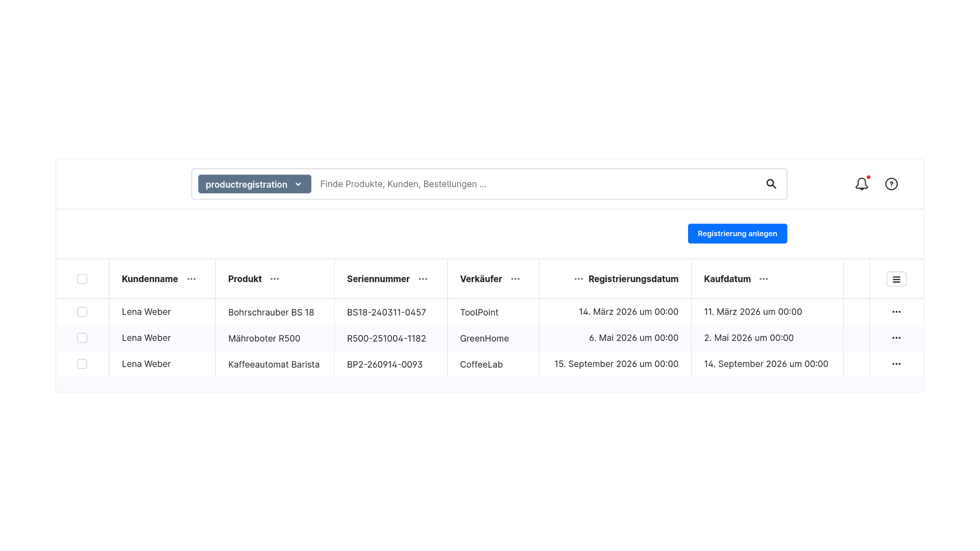Open row actions for Mähroboter R500

click(x=896, y=338)
